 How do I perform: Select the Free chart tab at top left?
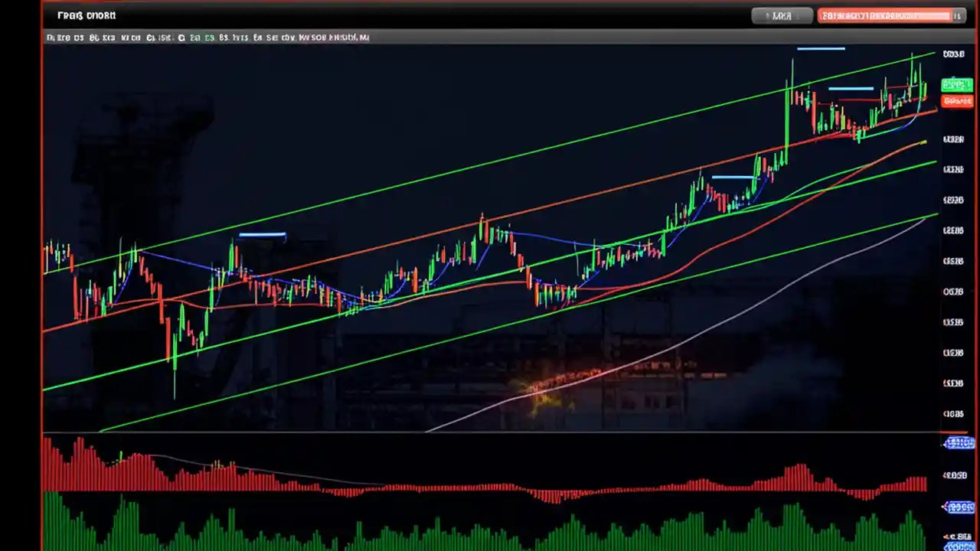coord(84,15)
